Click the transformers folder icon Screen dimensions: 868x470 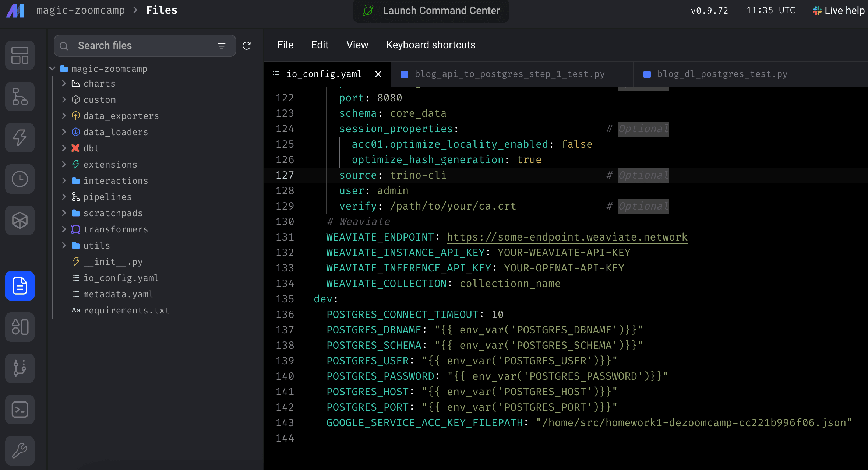click(75, 229)
